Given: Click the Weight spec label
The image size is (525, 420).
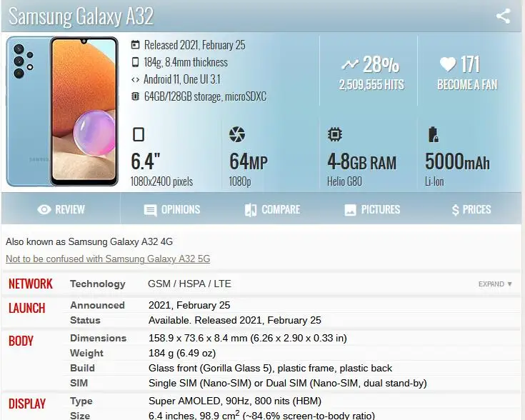Looking at the screenshot, I should pos(86,353).
